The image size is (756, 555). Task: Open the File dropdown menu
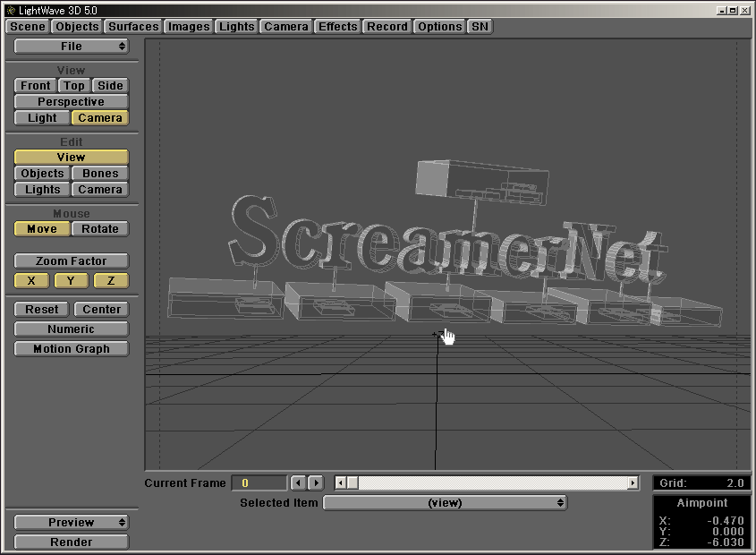pos(72,47)
